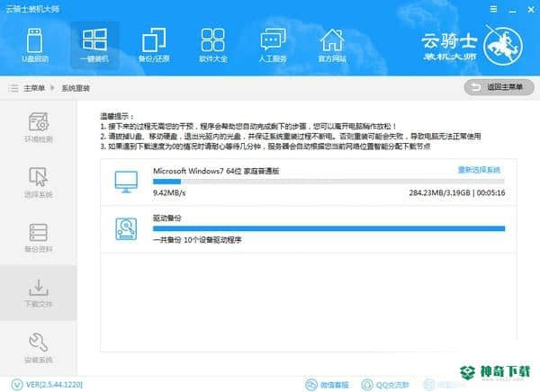Click the 驱动备份 driver backup progress bar
Viewport: 540px width, 392px height.
point(328,228)
